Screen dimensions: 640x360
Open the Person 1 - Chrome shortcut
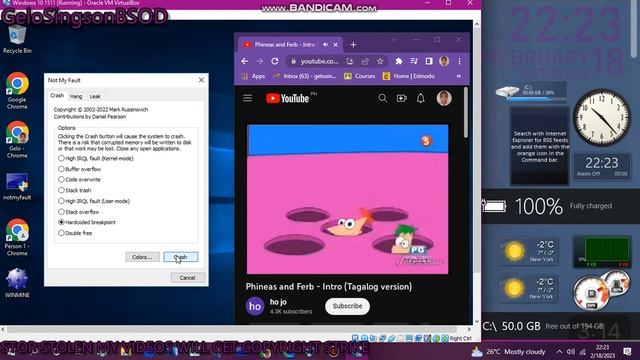(17, 238)
